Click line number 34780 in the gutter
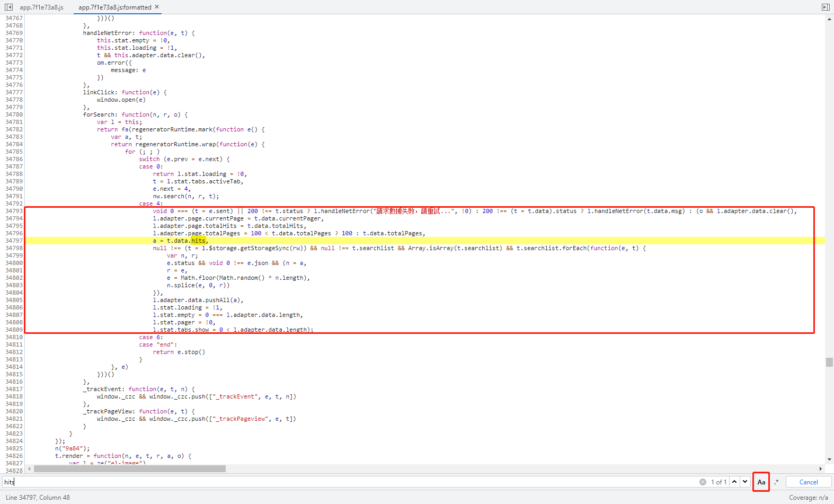Image resolution: width=834 pixels, height=504 pixels. pyautogui.click(x=14, y=114)
